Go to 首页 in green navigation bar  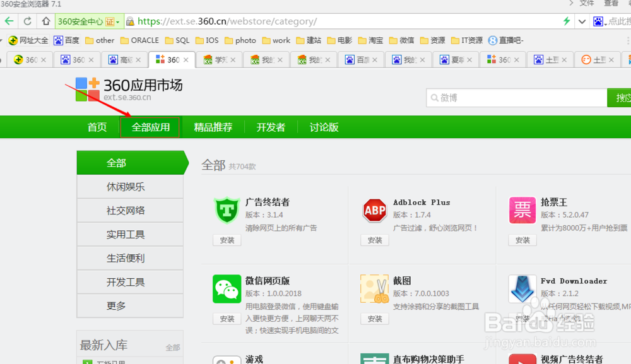[97, 127]
